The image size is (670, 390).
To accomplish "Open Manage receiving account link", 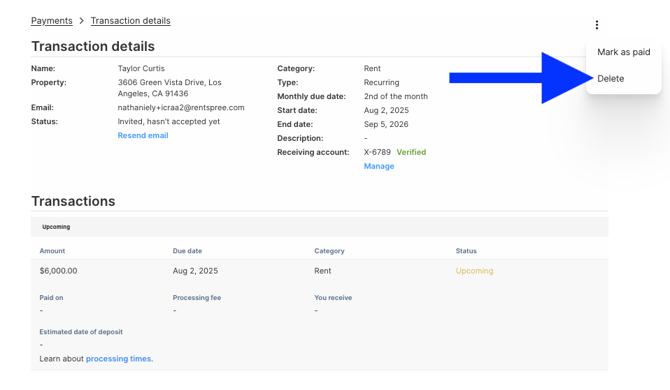I will [x=379, y=166].
